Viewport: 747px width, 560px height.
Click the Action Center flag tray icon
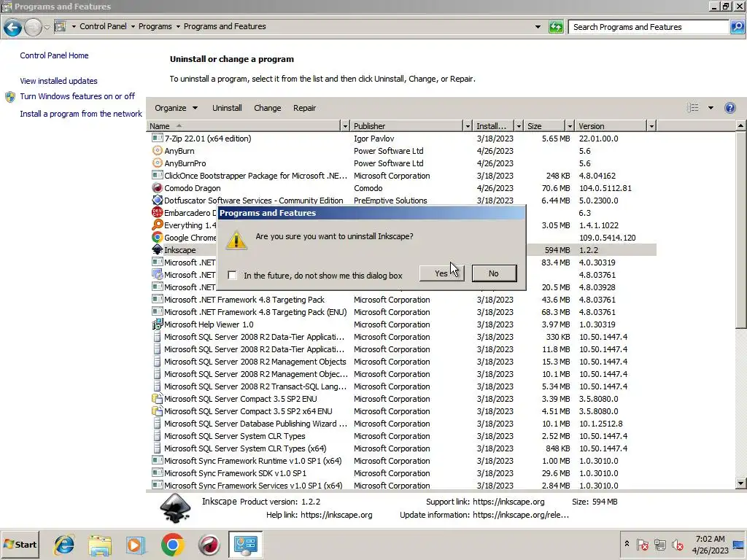click(642, 545)
